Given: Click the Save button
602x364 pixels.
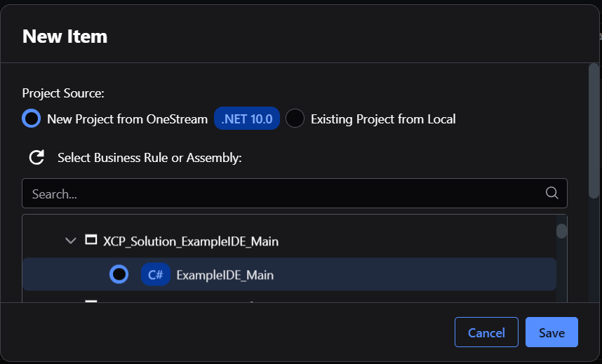Looking at the screenshot, I should point(551,332).
